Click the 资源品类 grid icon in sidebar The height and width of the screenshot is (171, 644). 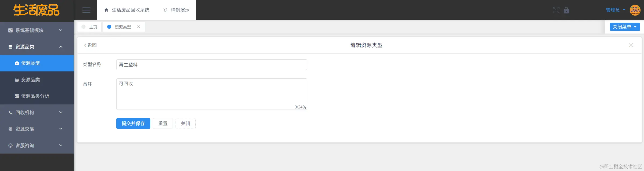pos(10,47)
